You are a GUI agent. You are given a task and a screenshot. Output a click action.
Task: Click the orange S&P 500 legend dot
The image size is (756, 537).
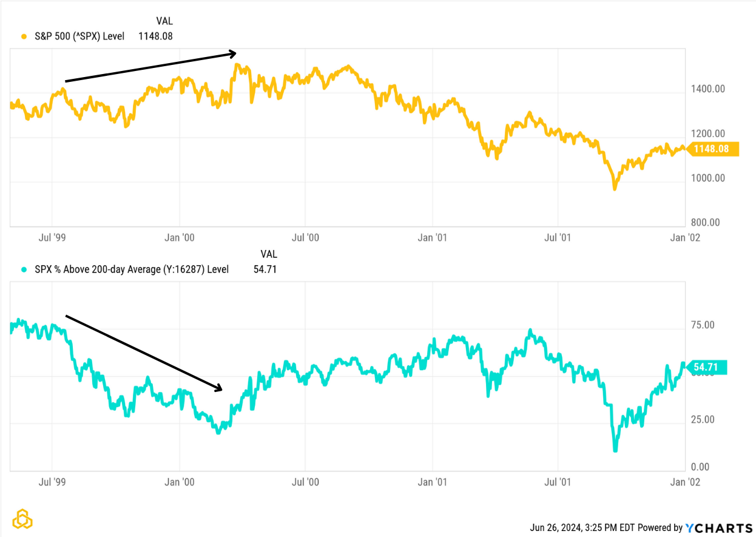(24, 36)
